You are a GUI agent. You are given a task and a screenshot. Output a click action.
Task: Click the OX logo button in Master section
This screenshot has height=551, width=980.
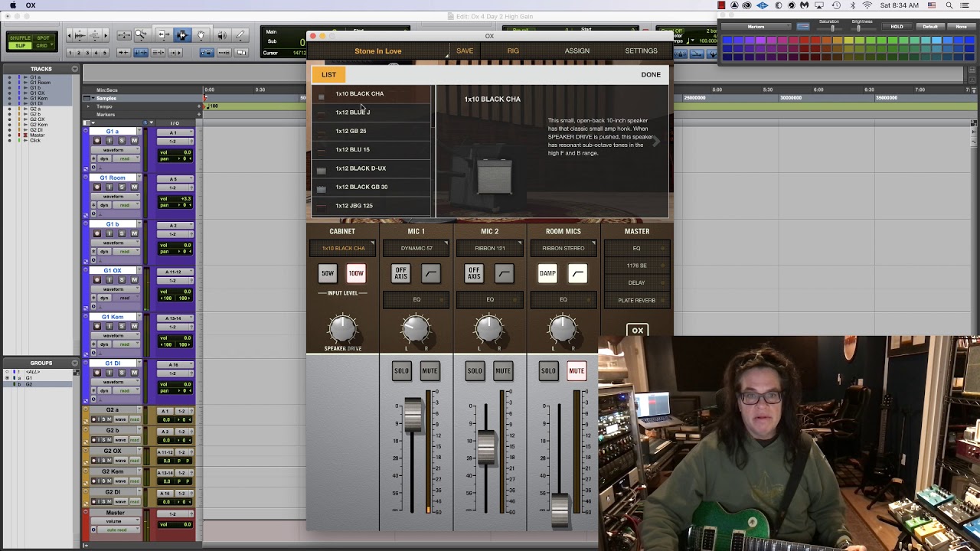click(637, 331)
